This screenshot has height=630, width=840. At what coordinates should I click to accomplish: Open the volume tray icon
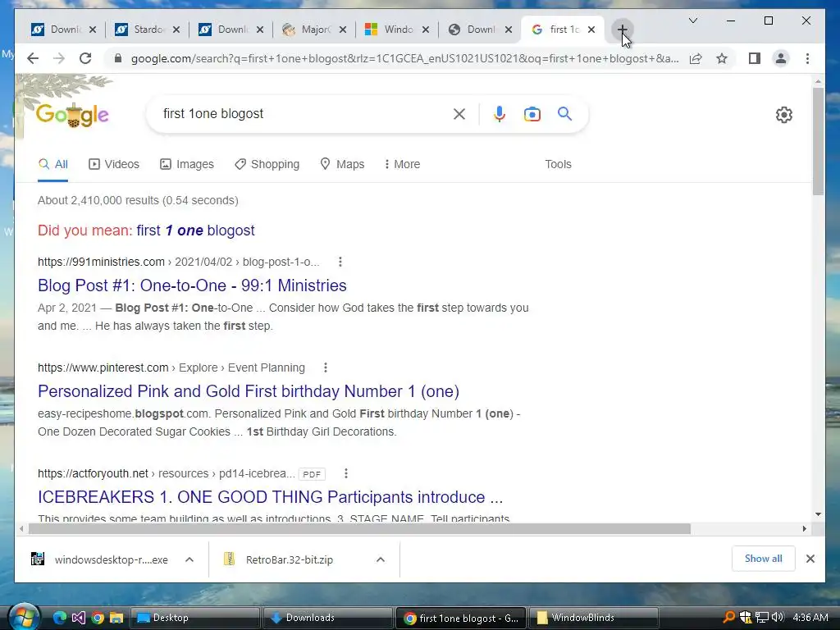[x=778, y=617]
